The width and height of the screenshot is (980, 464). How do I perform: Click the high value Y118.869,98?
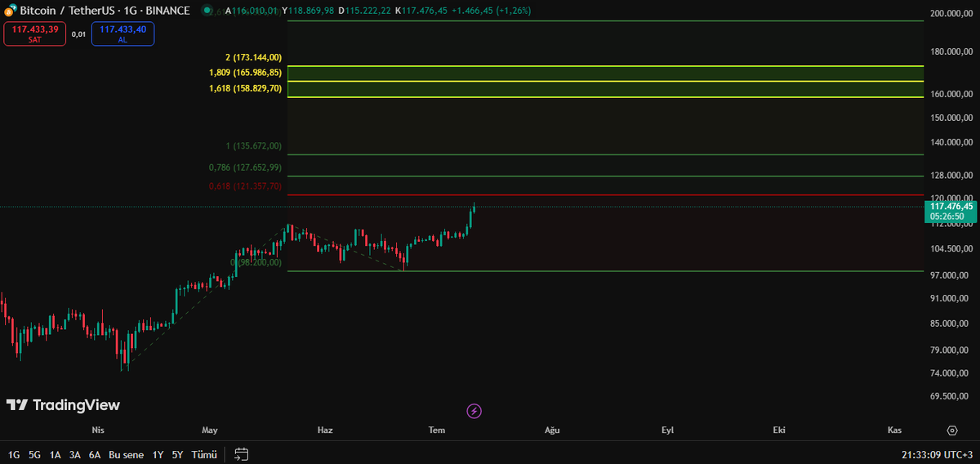pyautogui.click(x=308, y=11)
